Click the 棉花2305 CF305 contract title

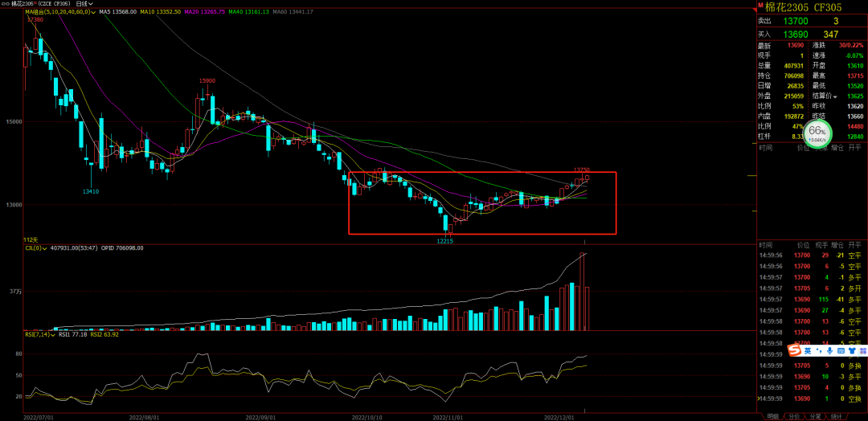[803, 7]
